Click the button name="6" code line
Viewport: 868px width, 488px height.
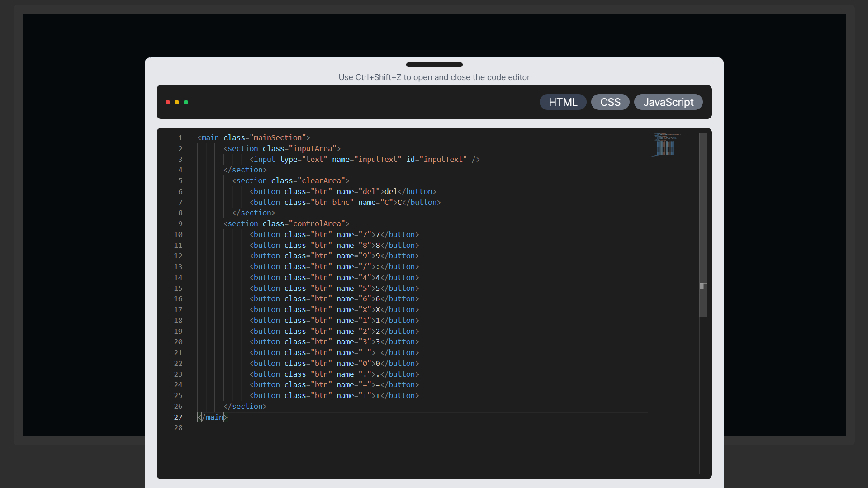pyautogui.click(x=334, y=298)
